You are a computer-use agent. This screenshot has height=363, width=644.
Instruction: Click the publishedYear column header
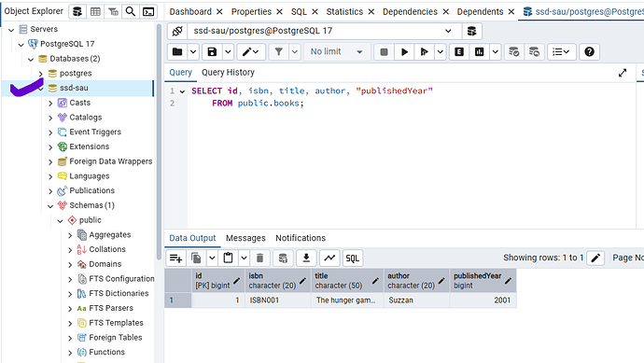coord(483,281)
